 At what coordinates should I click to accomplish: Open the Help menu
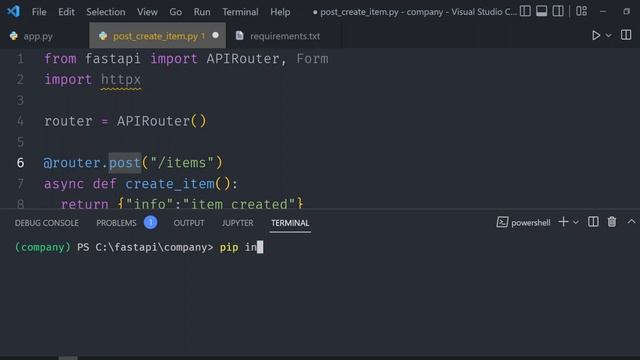280,12
